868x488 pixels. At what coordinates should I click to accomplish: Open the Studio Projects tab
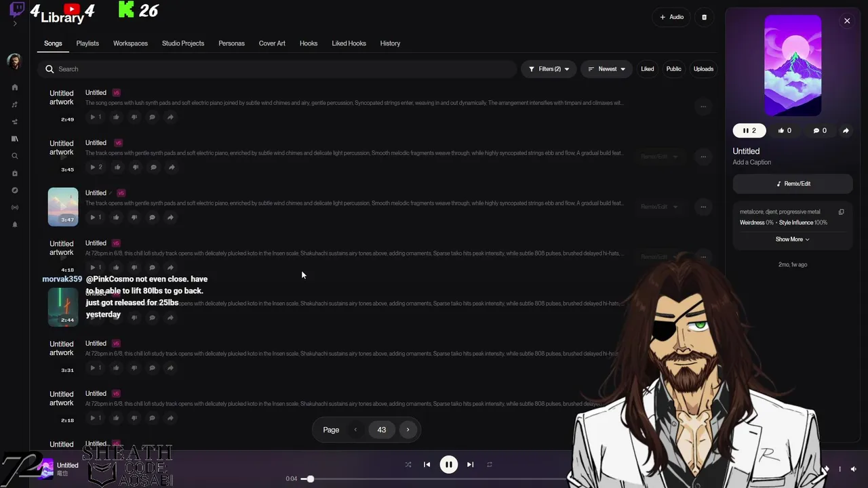pyautogui.click(x=183, y=43)
